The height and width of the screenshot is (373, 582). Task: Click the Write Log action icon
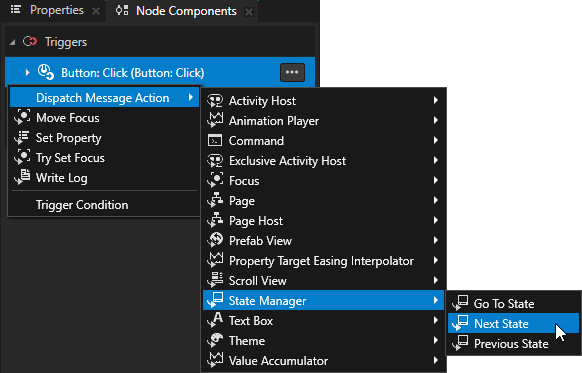[22, 178]
